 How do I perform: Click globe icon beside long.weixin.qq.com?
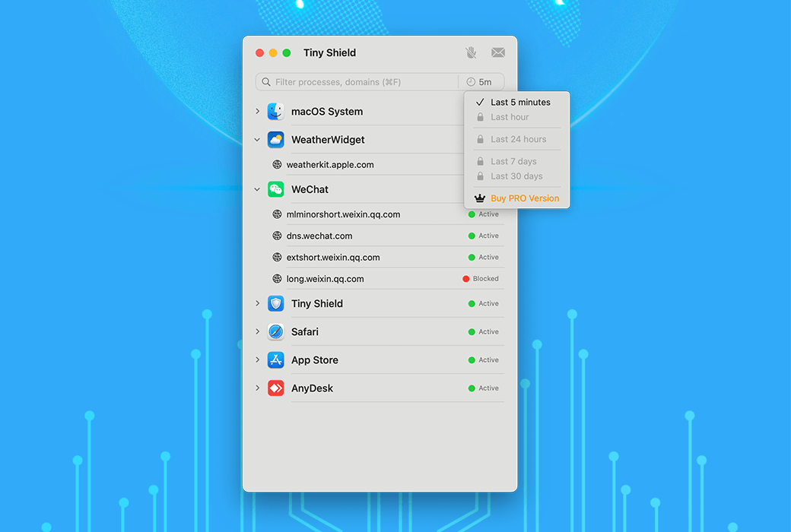tap(277, 278)
